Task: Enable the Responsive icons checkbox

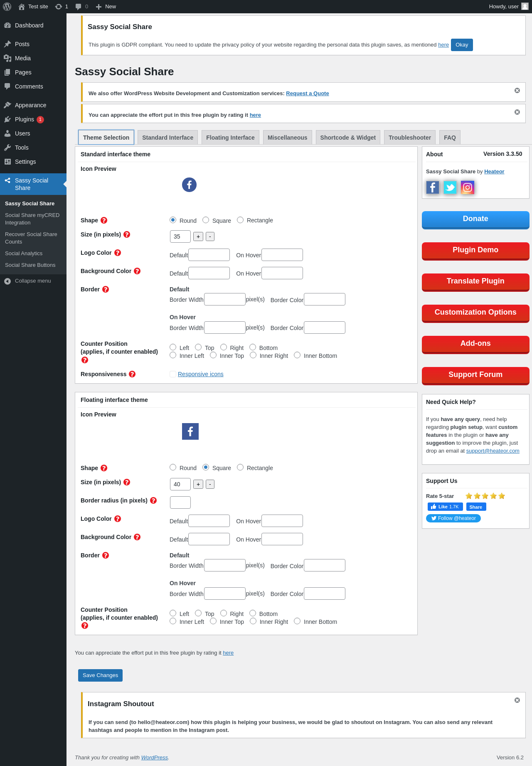Action: click(173, 374)
